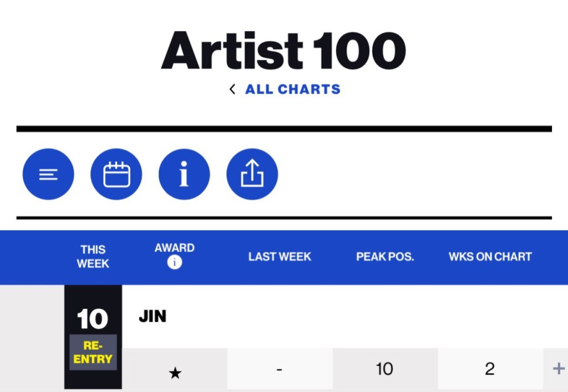Click the THIS WEEK column header
Screen dimensions: 568x392
pos(93,257)
